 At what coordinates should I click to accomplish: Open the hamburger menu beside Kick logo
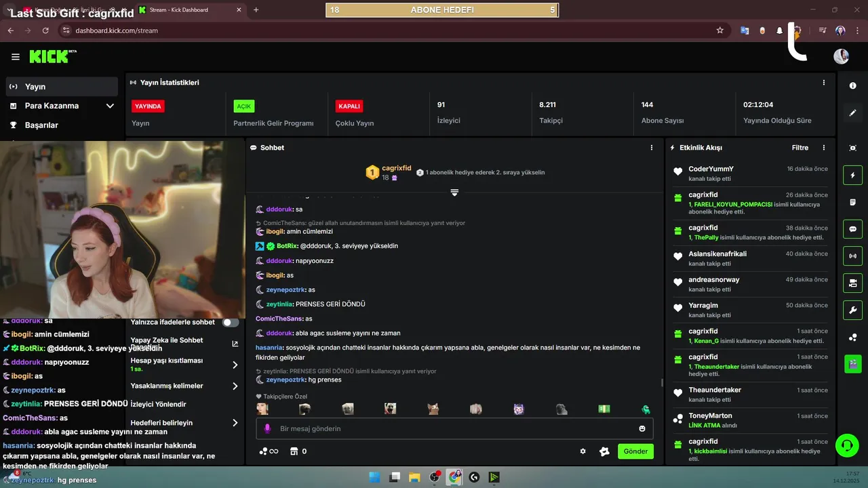pos(16,57)
